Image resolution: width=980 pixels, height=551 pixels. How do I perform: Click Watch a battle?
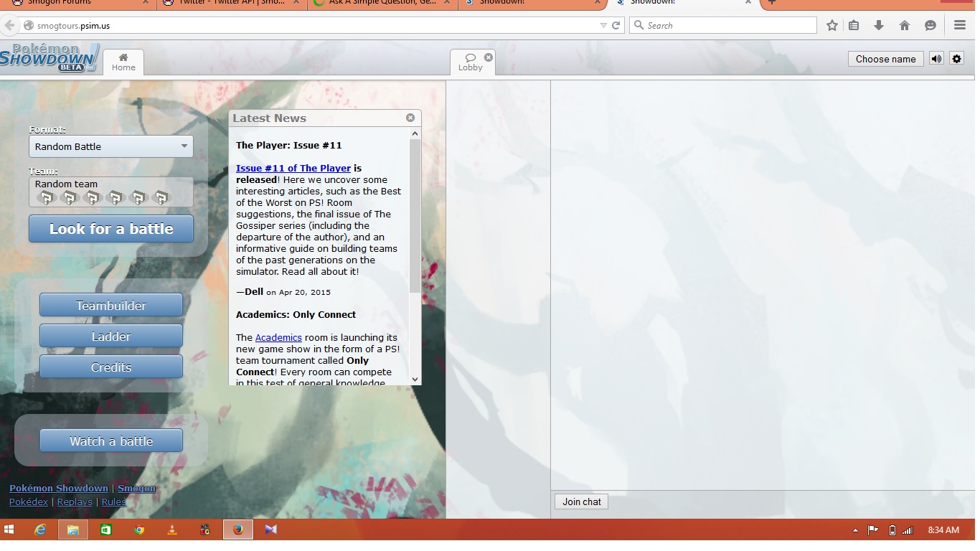point(111,441)
